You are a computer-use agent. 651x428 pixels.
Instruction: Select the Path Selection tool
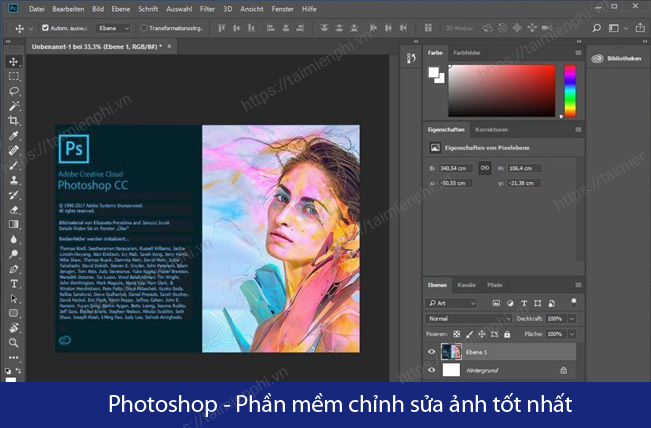tap(13, 298)
